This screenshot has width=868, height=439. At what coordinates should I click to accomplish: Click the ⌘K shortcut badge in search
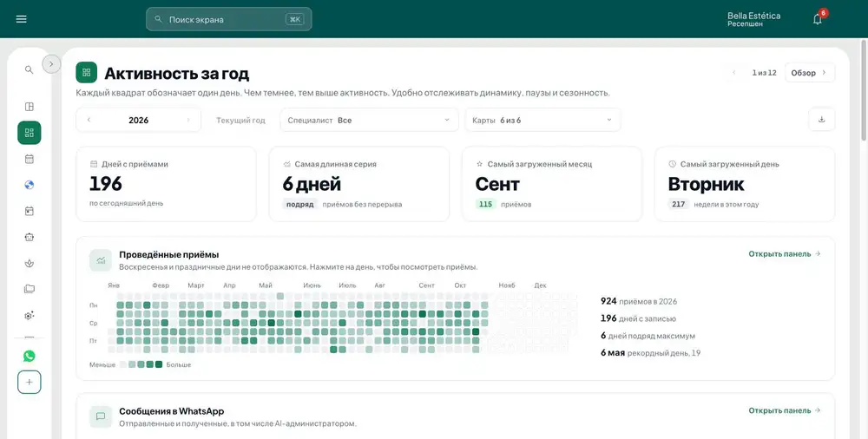pos(294,19)
